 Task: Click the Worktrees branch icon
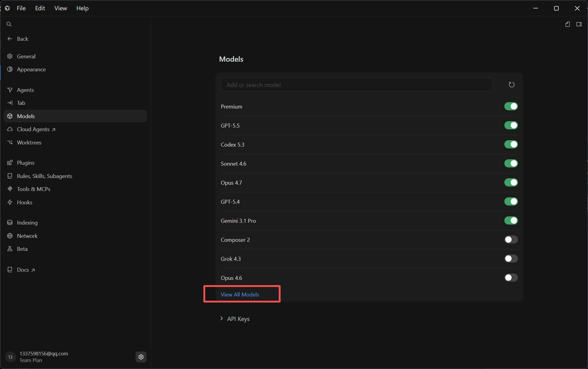point(10,142)
